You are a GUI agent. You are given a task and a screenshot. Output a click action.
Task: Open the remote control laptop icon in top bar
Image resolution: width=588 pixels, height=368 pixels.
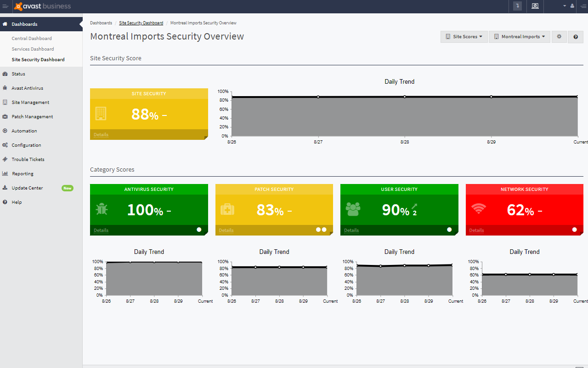[535, 6]
